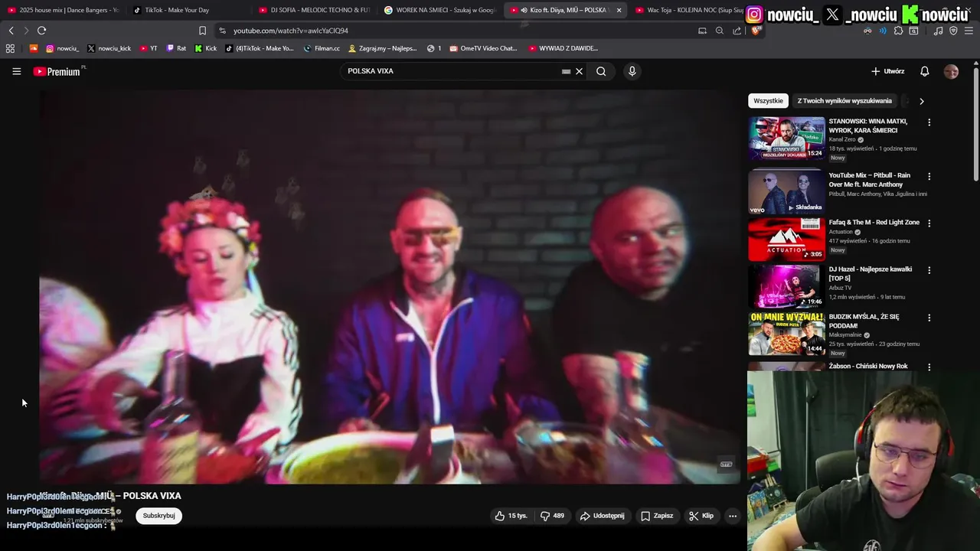Screen dimensions: 980x551
Task: Open the Rat Twitch bookmark
Action: [x=176, y=48]
